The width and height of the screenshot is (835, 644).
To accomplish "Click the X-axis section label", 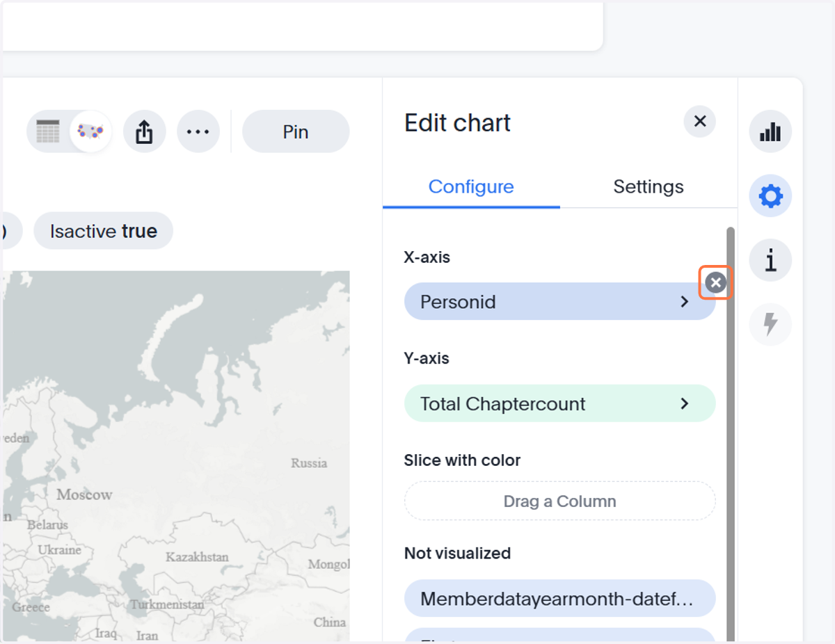I will tap(427, 257).
